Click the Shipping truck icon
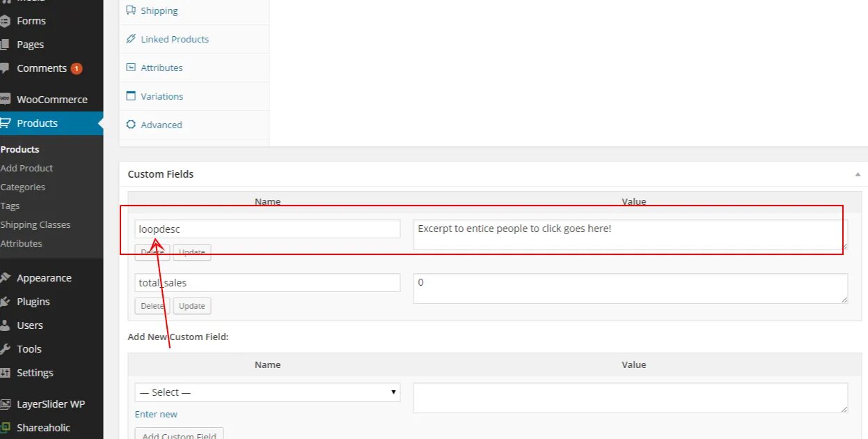The height and width of the screenshot is (439, 868). point(131,10)
